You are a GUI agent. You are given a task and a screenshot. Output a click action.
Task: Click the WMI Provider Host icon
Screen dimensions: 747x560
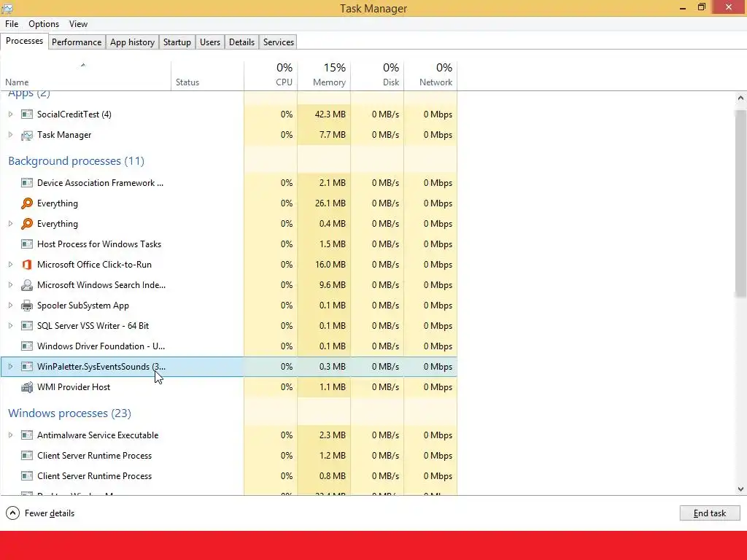(27, 387)
